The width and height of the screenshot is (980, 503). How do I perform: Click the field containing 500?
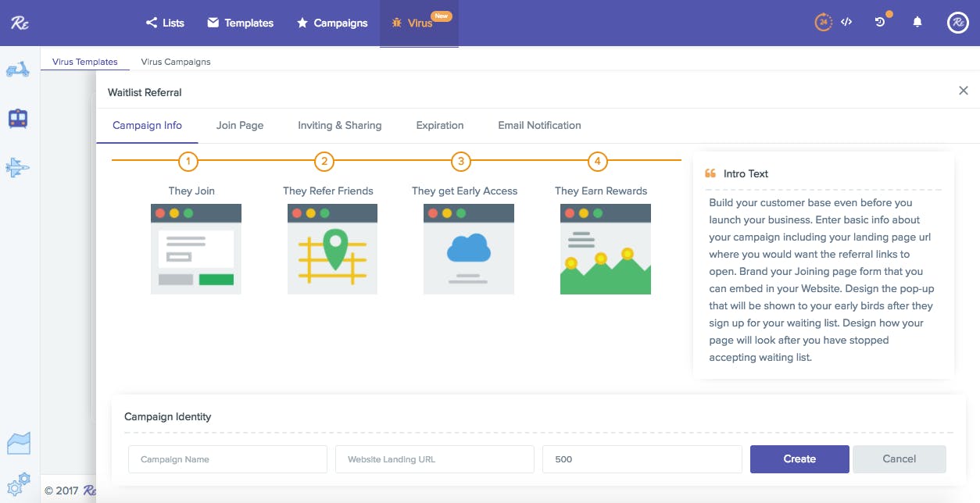642,459
